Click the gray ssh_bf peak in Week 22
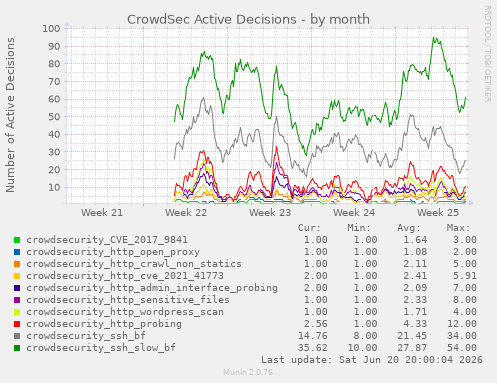 pyautogui.click(x=203, y=98)
